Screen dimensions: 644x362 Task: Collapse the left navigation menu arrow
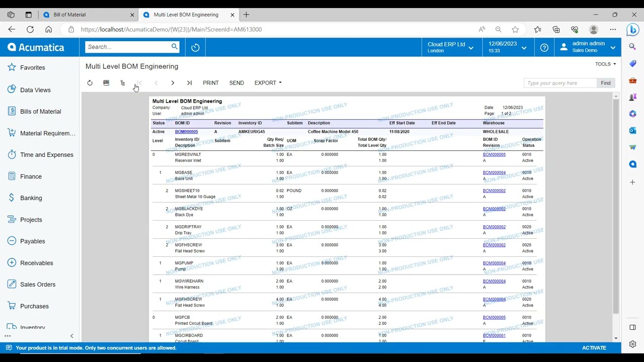[71, 336]
